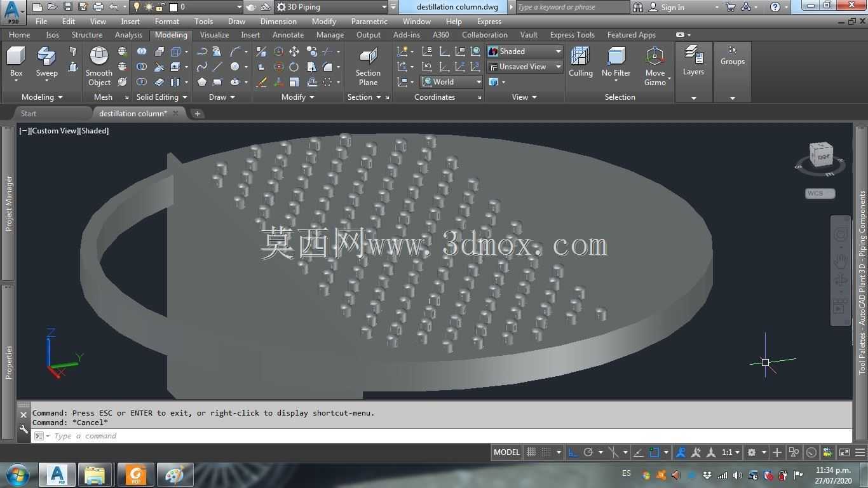This screenshot has width=868, height=488.
Task: Click the Erase tool in Modify panel
Action: click(x=261, y=82)
